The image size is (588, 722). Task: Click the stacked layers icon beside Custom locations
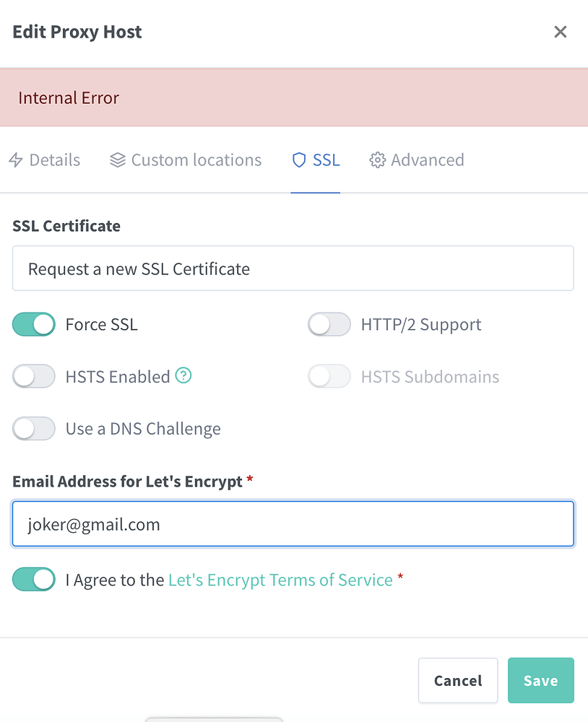[x=118, y=160]
